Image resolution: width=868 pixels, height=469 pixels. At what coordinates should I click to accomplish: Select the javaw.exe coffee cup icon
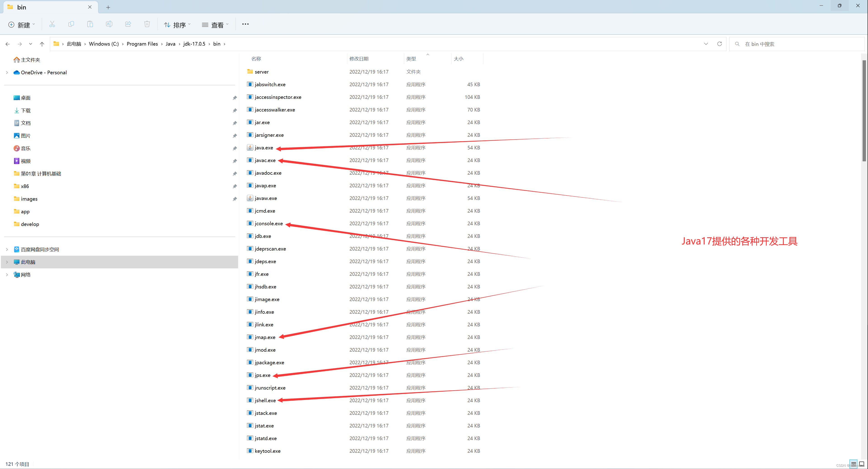[250, 198]
